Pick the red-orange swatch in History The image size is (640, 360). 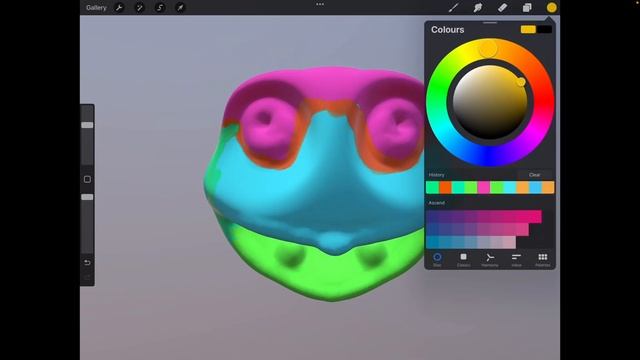click(x=445, y=187)
